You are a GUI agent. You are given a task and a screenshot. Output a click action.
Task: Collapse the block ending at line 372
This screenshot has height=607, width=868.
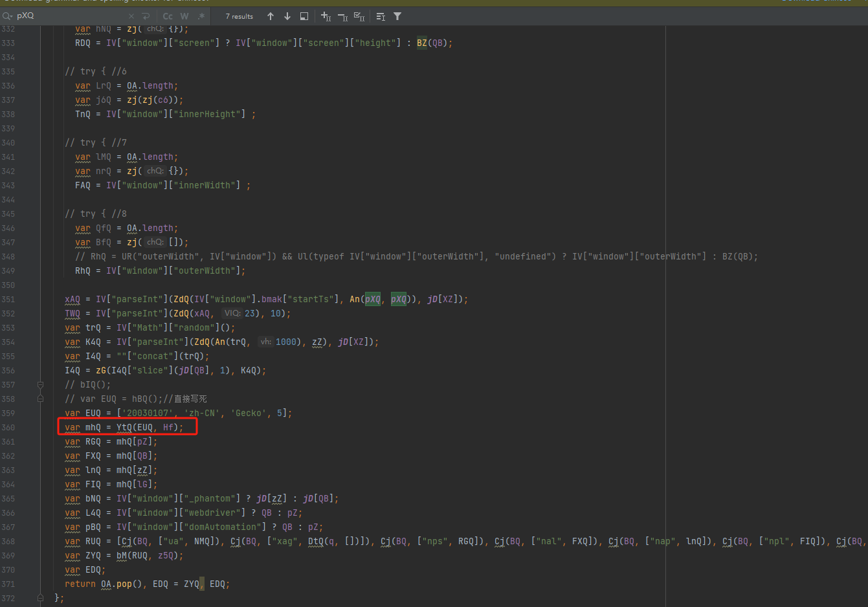click(40, 598)
